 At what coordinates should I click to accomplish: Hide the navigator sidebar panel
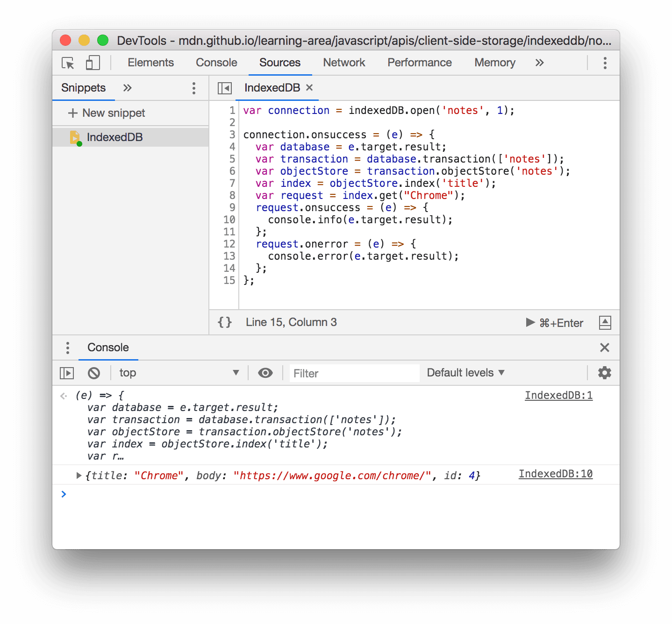[x=224, y=88]
